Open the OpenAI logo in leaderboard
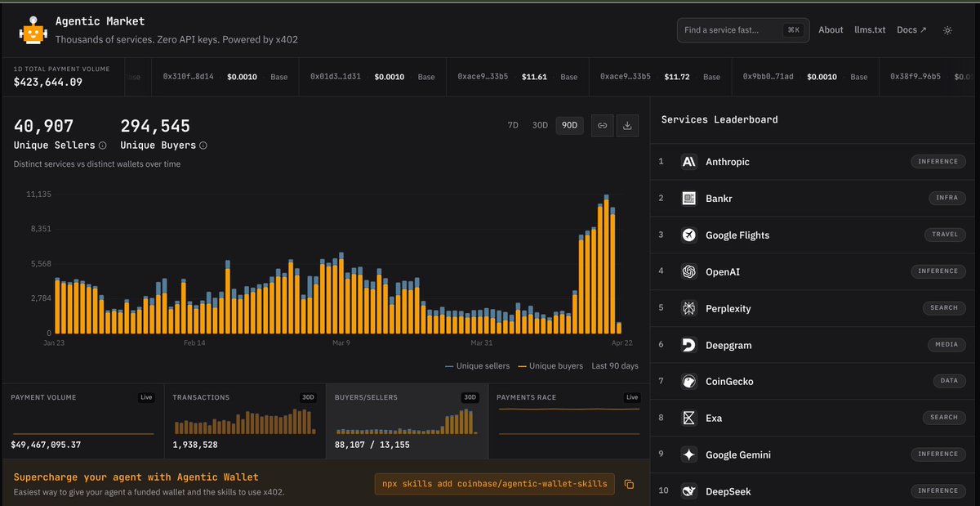Screen dimensions: 980x506 tap(688, 271)
